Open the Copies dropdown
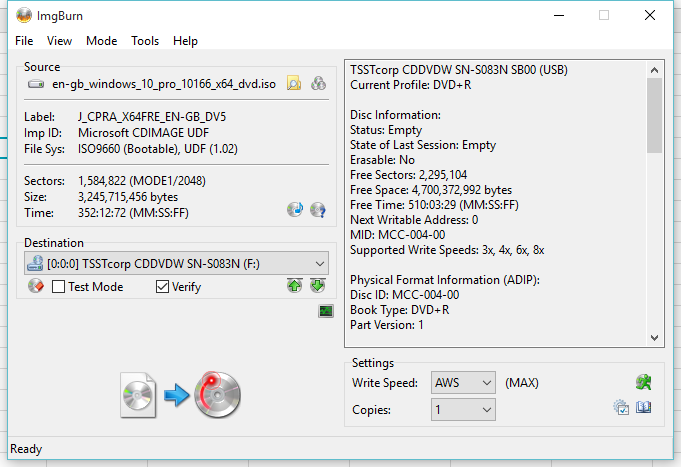This screenshot has height=467, width=681. click(463, 410)
